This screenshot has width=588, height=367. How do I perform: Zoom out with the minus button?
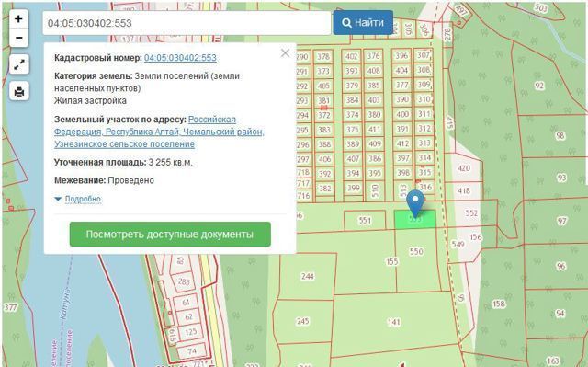(x=18, y=38)
